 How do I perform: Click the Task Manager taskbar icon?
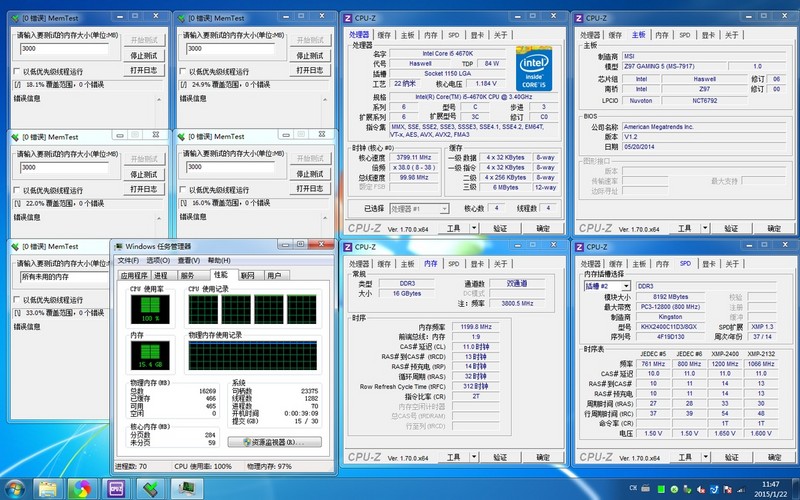pos(186,489)
